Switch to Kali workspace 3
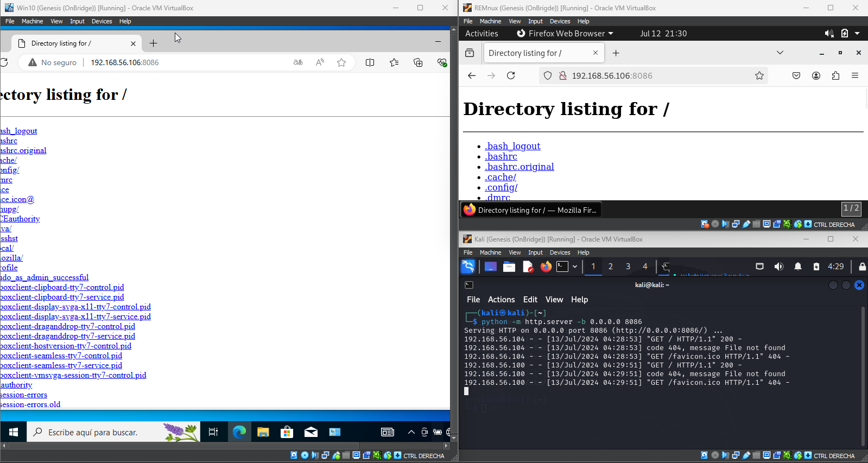Screen dimensions: 868x463 pos(628,267)
